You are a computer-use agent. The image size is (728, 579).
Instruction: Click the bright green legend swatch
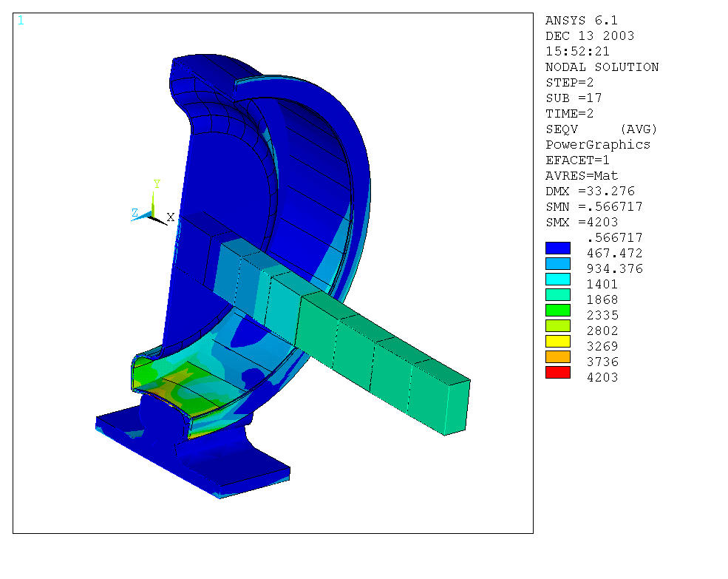pos(557,311)
